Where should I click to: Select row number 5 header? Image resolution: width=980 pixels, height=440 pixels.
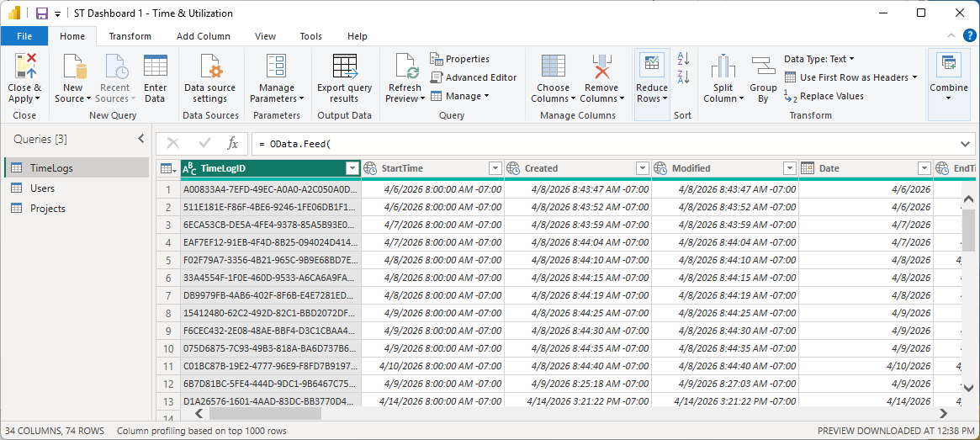168,260
